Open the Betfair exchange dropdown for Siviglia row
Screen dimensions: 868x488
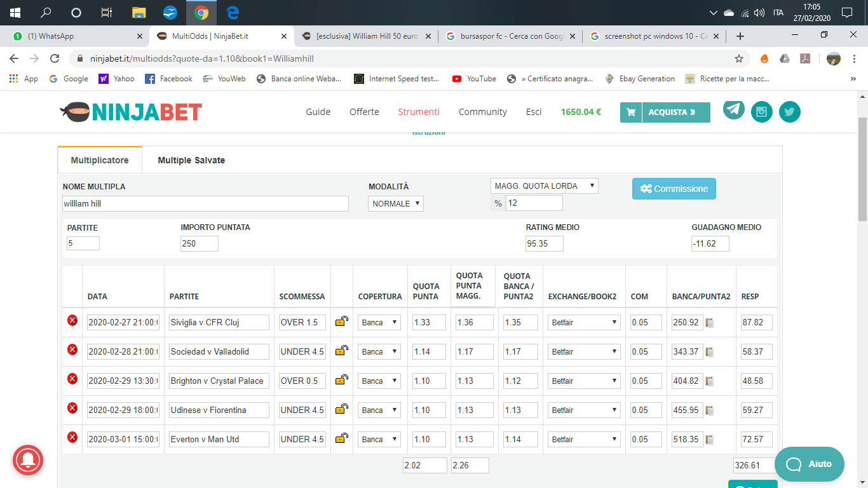pos(584,322)
